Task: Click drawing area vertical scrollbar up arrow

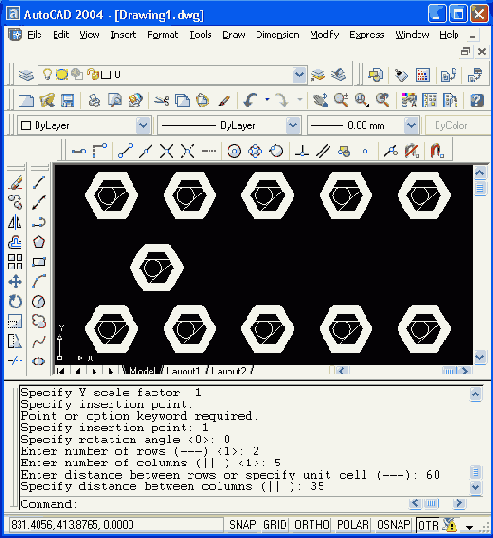Action: [480, 172]
